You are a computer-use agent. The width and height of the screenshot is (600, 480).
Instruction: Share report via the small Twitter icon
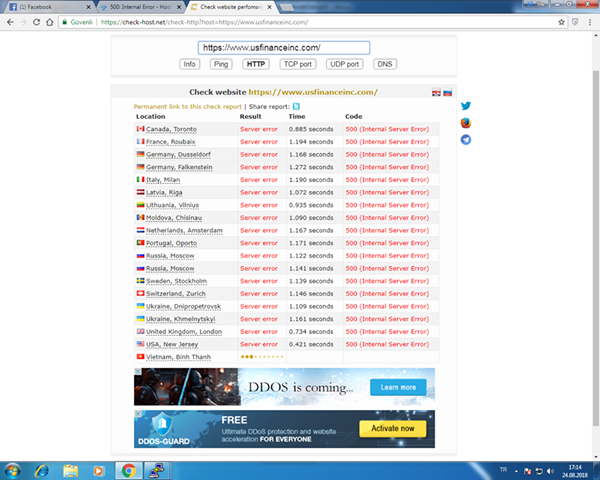pyautogui.click(x=296, y=106)
